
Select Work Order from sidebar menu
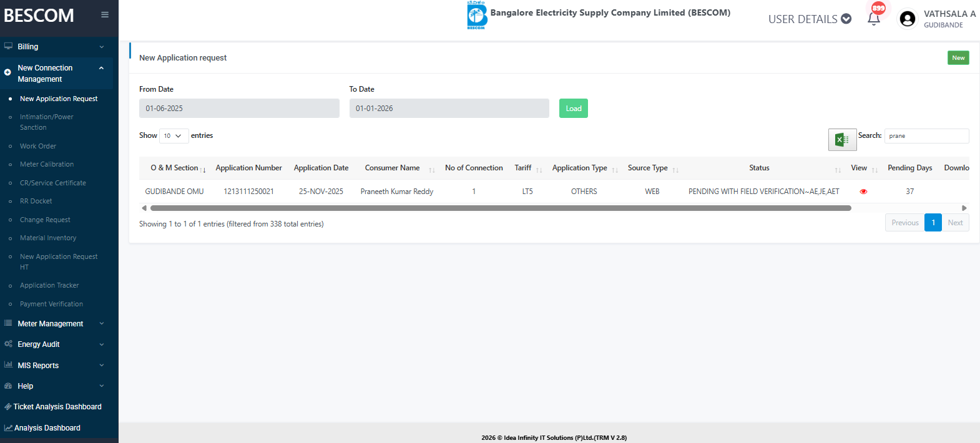(38, 146)
